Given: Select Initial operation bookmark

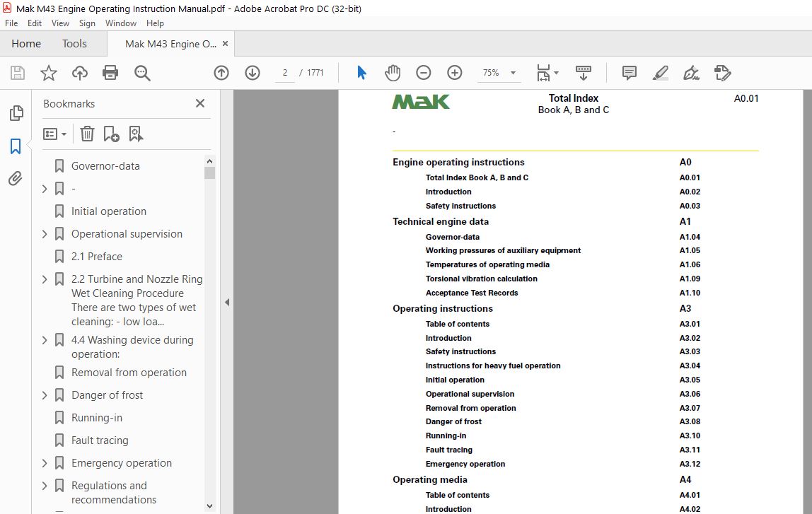Looking at the screenshot, I should point(109,211).
